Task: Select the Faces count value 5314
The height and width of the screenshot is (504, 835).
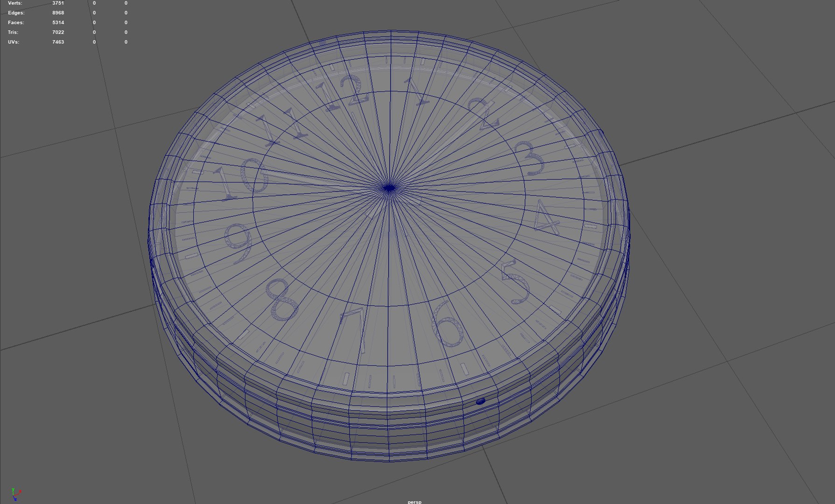Action: click(58, 22)
